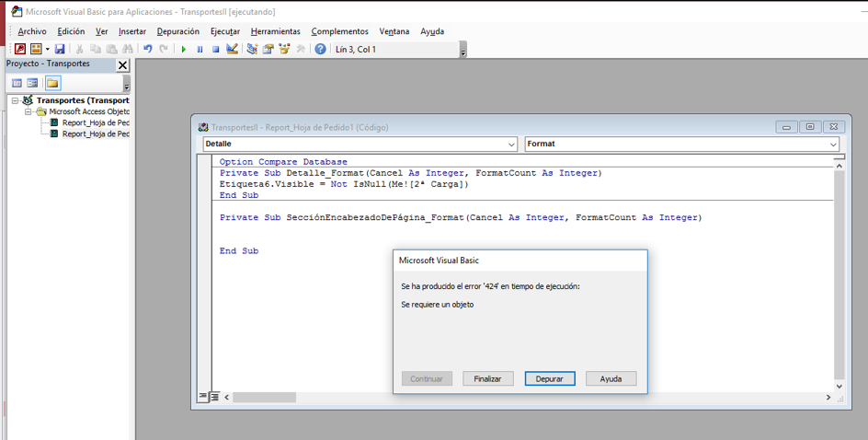Select the first Report_Hoja de Pedido item
868x440 pixels.
(x=96, y=122)
